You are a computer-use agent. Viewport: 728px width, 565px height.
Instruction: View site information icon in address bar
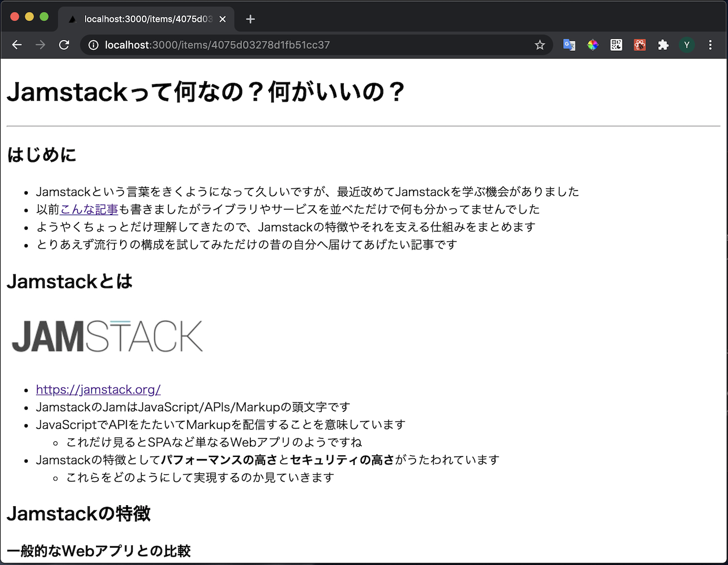click(93, 45)
